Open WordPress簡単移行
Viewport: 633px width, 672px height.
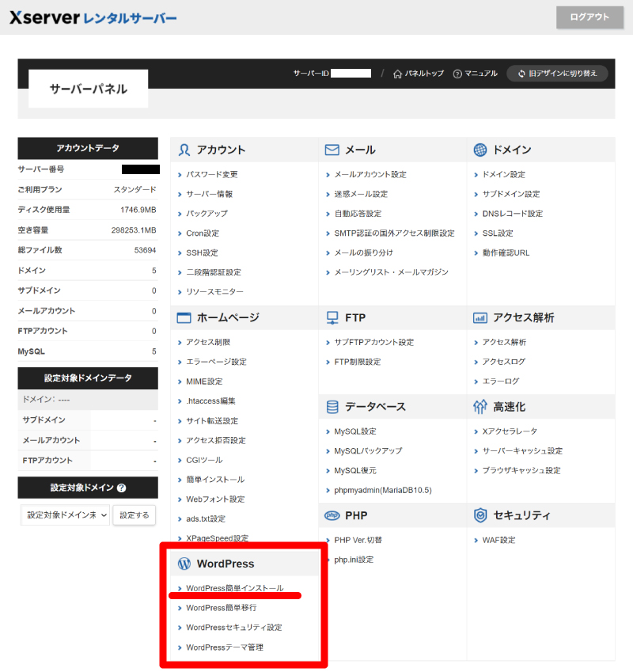point(222,608)
